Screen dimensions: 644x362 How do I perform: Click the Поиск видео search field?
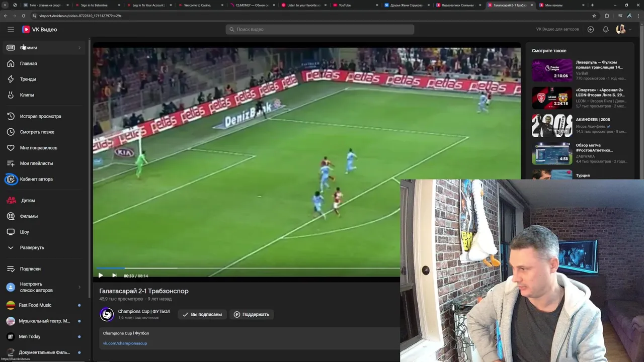coord(320,29)
